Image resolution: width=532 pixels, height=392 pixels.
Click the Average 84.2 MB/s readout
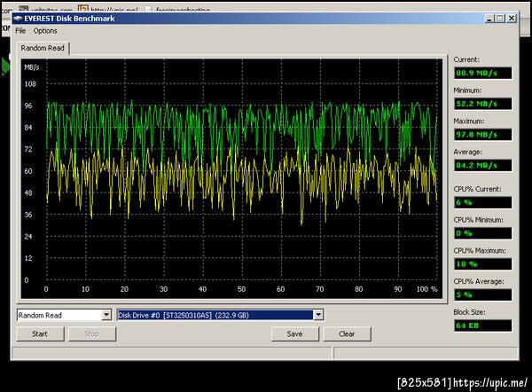pyautogui.click(x=483, y=165)
